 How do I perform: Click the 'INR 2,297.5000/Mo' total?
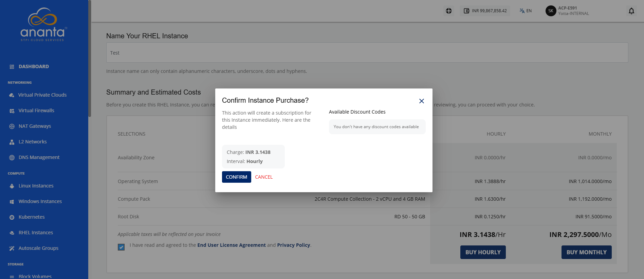coord(581,235)
